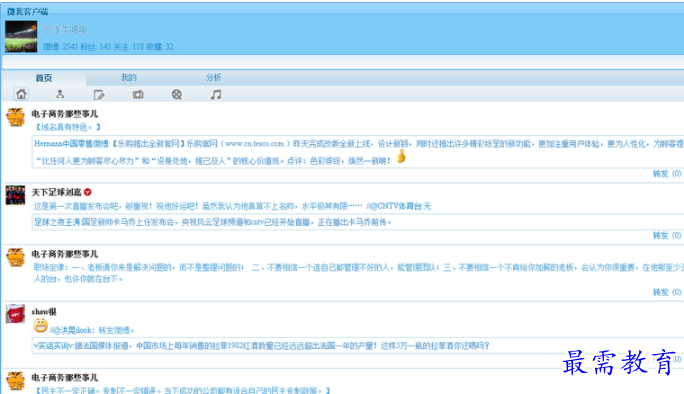Select the 【域名真有特色。】 post text

[67, 127]
